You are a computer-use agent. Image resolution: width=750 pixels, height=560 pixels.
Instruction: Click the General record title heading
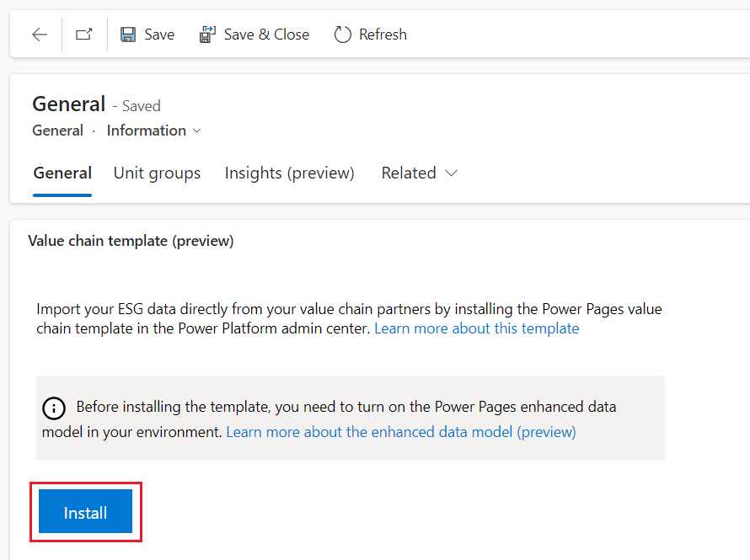(x=69, y=104)
